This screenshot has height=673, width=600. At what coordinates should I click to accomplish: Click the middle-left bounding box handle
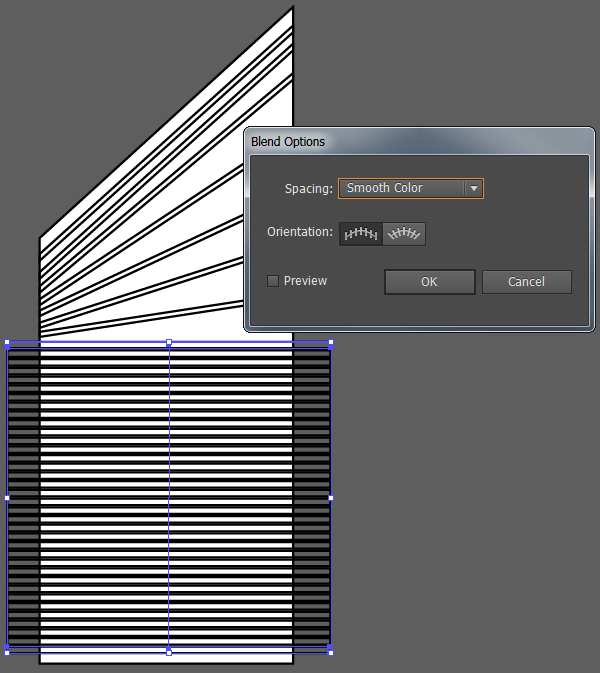8,498
